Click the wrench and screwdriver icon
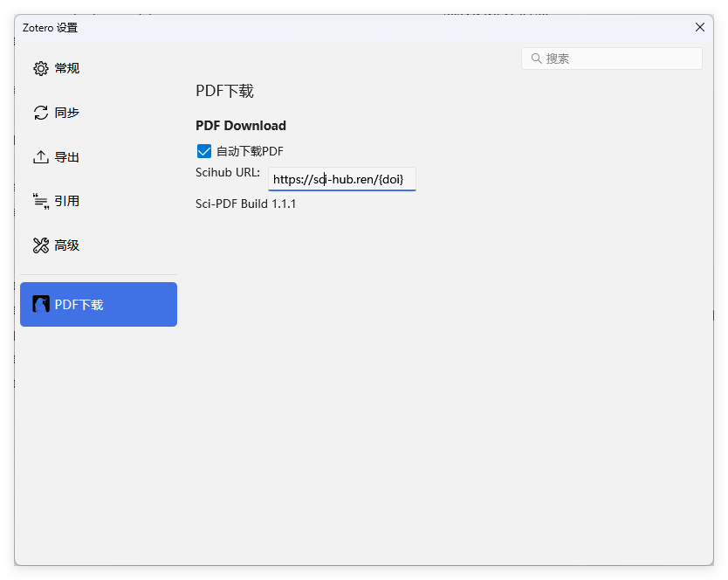 (x=41, y=245)
